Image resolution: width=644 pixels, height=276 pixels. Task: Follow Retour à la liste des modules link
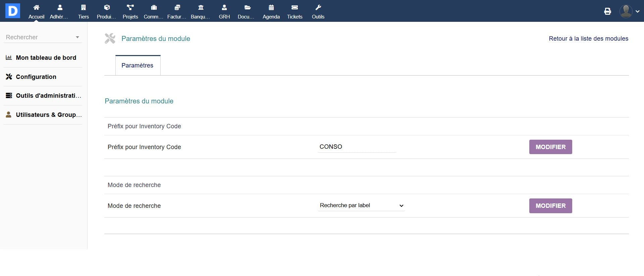pos(588,39)
